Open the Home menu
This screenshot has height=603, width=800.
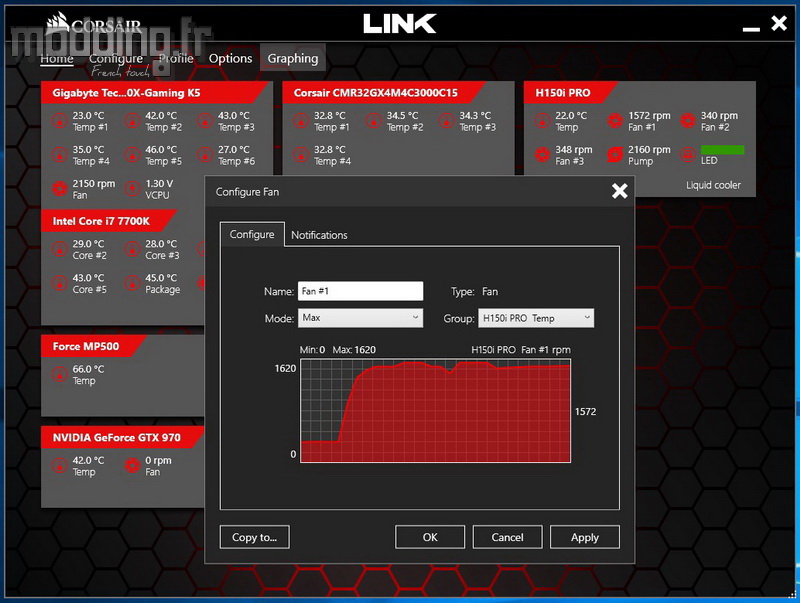tap(57, 59)
